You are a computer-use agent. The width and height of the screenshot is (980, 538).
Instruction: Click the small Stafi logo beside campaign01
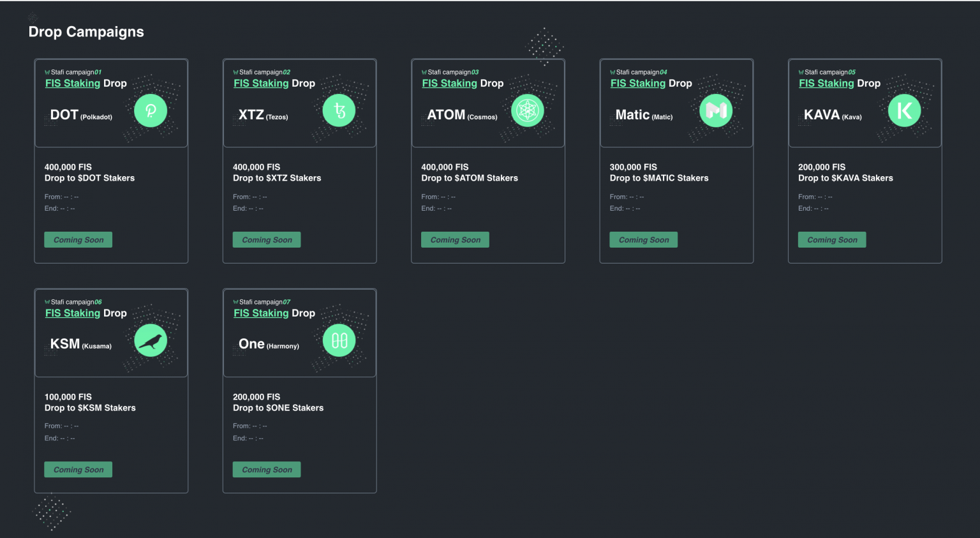[x=47, y=72]
